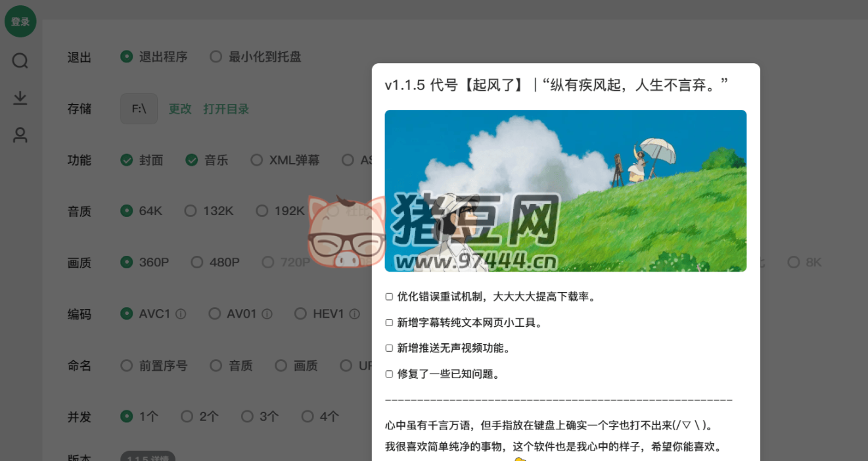Click the 更改 storage path link
This screenshot has height=461, width=868.
click(x=180, y=109)
